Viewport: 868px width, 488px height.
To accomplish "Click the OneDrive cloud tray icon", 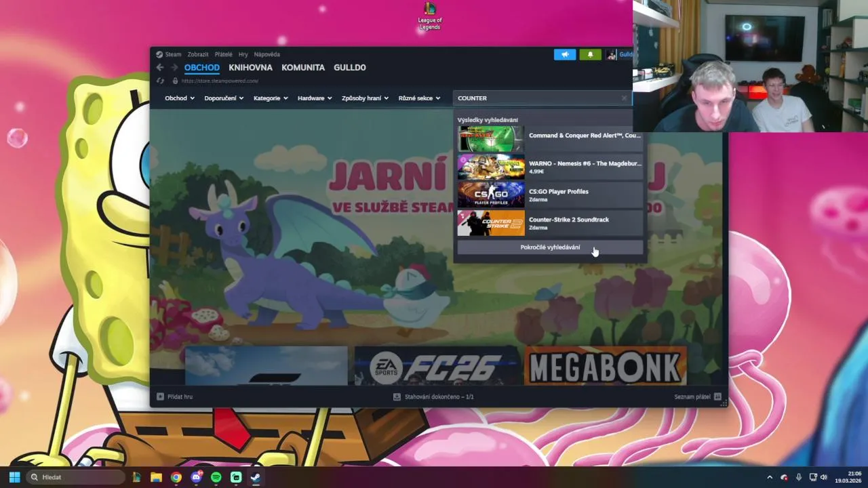I will click(x=785, y=477).
